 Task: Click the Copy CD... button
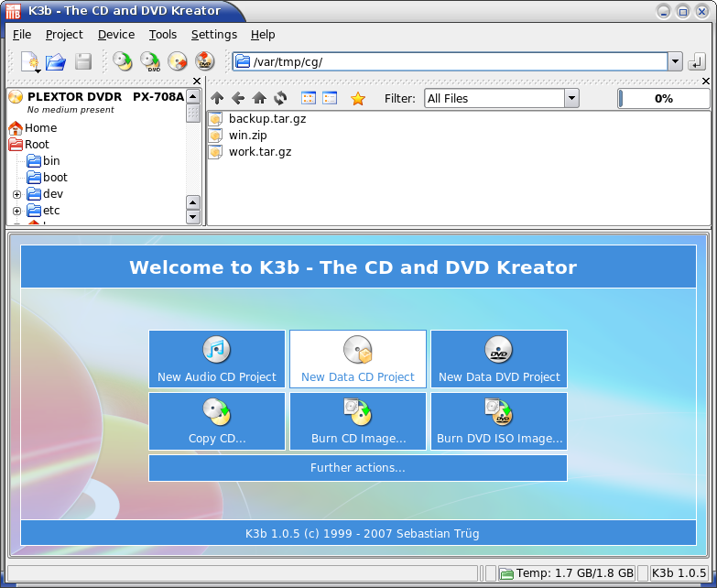click(x=217, y=421)
